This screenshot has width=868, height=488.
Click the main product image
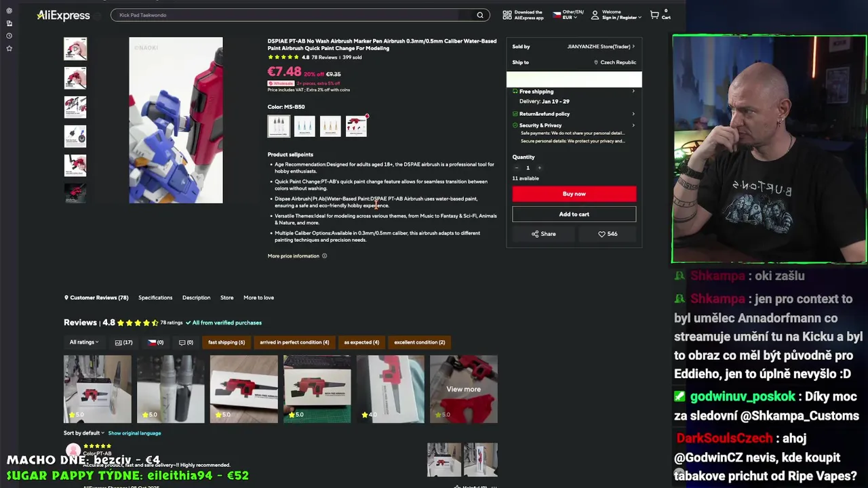(x=176, y=120)
